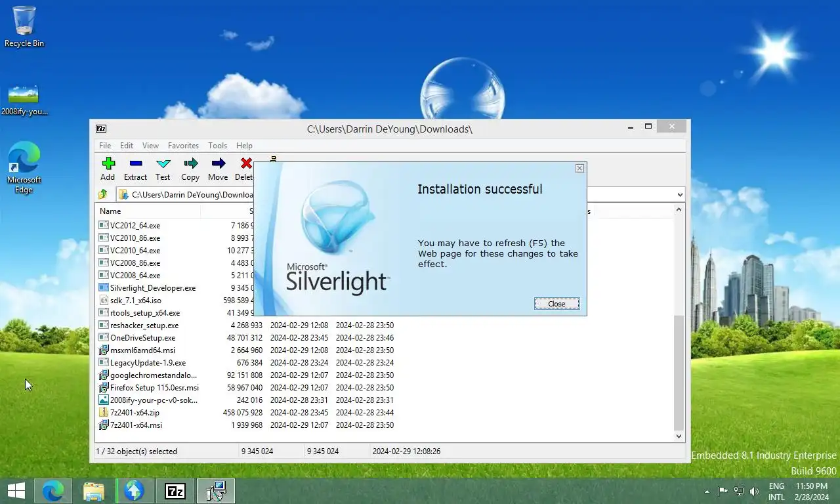Click the Test toolbar button
This screenshot has height=504, width=840.
click(x=163, y=169)
